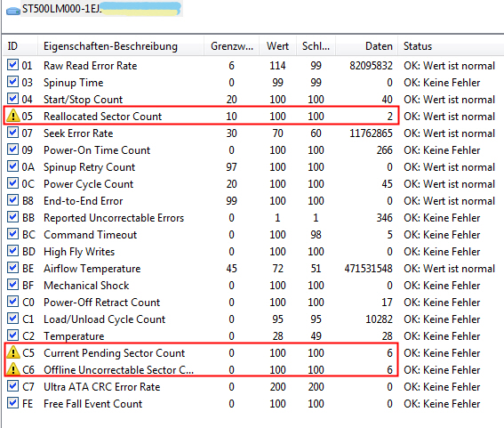504x428 pixels.
Task: Click the data value 266
Action: click(x=384, y=150)
